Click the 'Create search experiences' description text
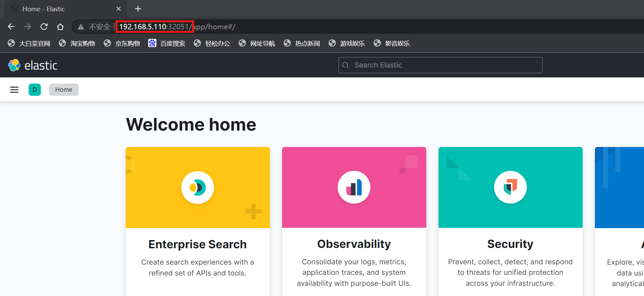Screen dimensions: 644x296 coord(198,268)
